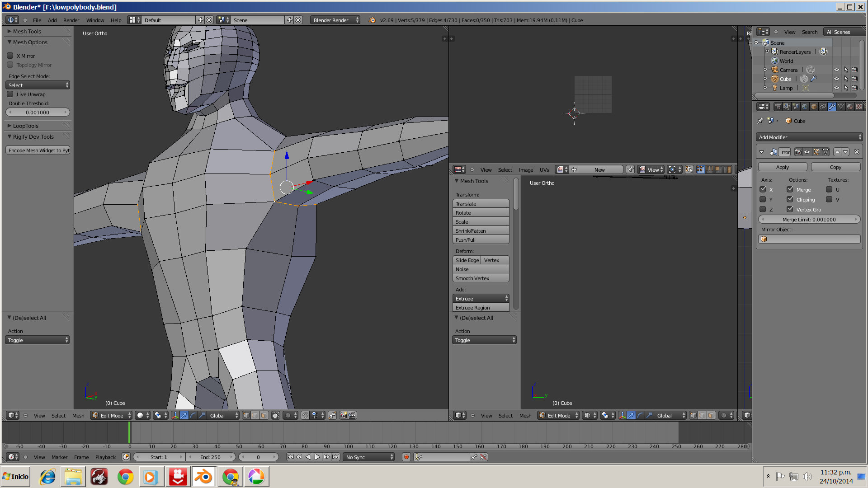Click the auto-keyframe record button

(x=406, y=457)
